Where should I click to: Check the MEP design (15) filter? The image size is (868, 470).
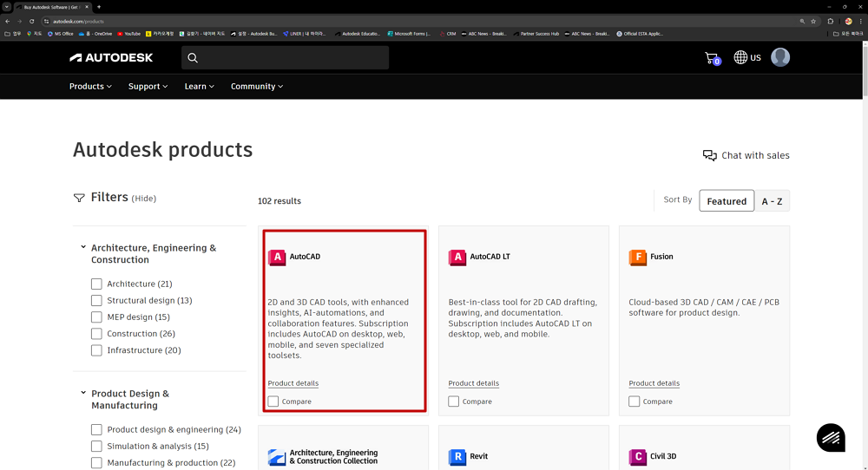click(96, 317)
